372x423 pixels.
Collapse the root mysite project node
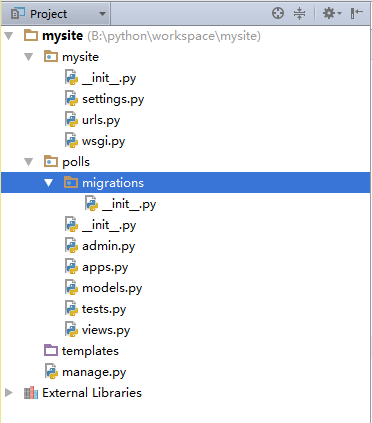(x=9, y=36)
